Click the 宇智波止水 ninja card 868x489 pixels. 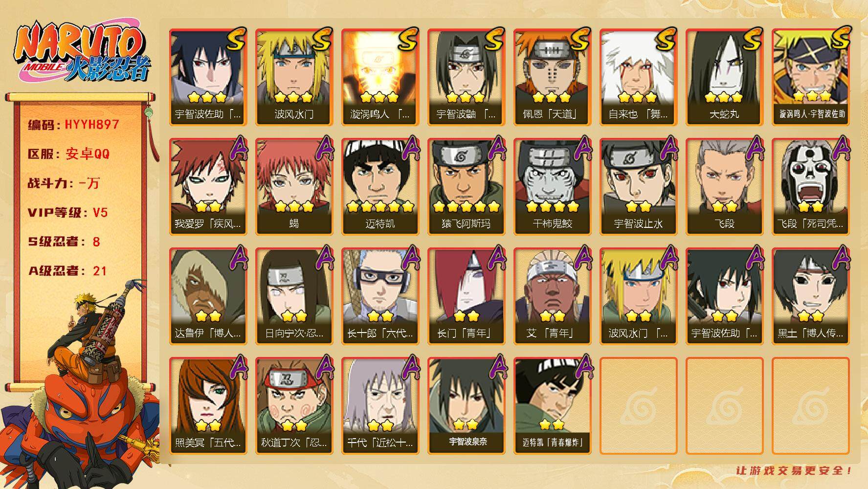click(x=638, y=187)
